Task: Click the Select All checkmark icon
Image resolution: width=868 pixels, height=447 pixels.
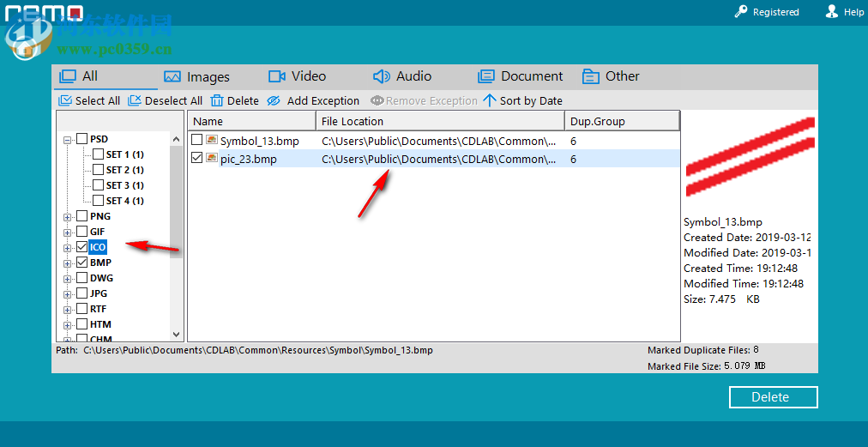Action: (x=65, y=100)
